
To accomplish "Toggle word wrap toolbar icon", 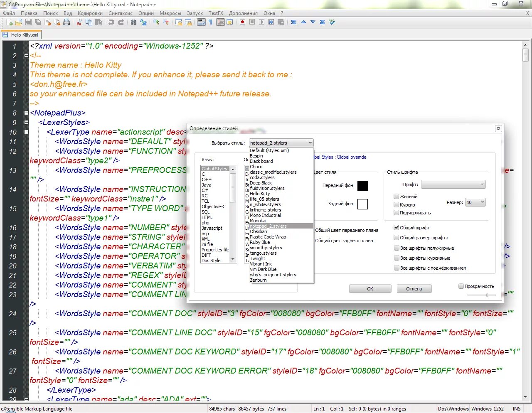I will pos(201,22).
